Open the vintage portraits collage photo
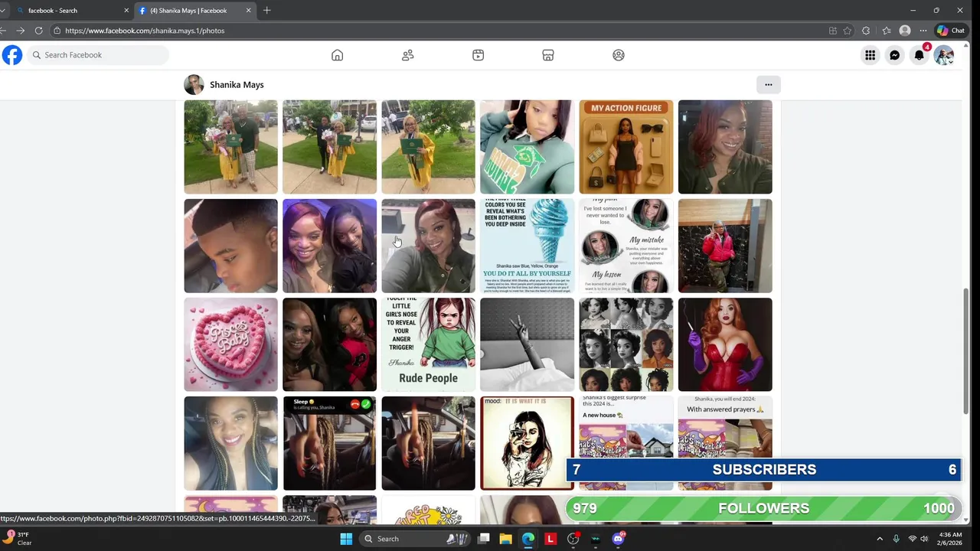The image size is (980, 551). (x=626, y=344)
